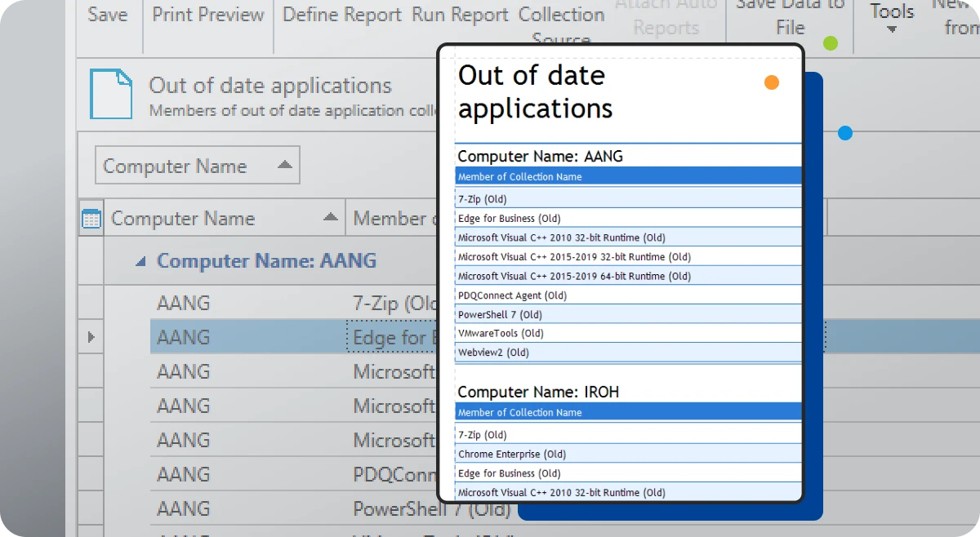Click the Save toolbar button
This screenshot has height=537, width=980.
tap(108, 15)
